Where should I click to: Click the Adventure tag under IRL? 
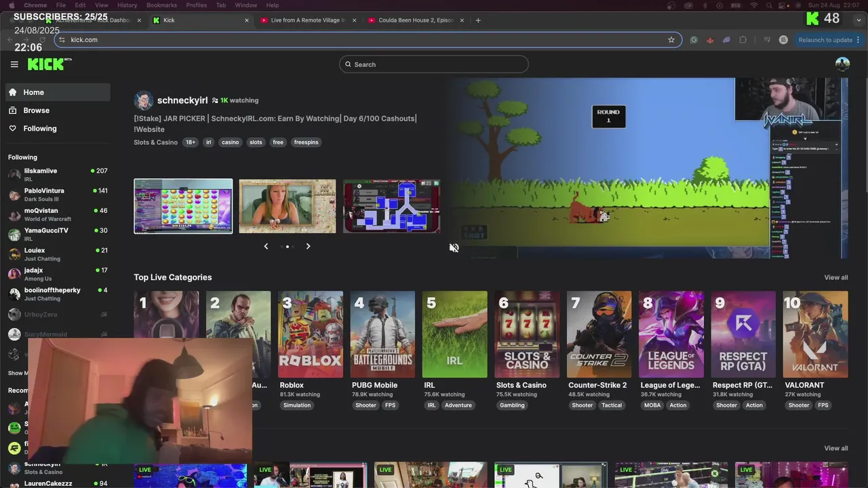pos(458,405)
